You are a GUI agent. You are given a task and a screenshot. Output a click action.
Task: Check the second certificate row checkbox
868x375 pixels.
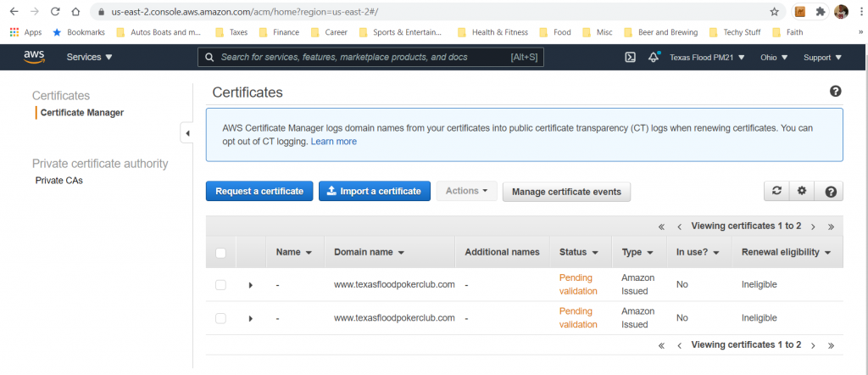pyautogui.click(x=220, y=318)
